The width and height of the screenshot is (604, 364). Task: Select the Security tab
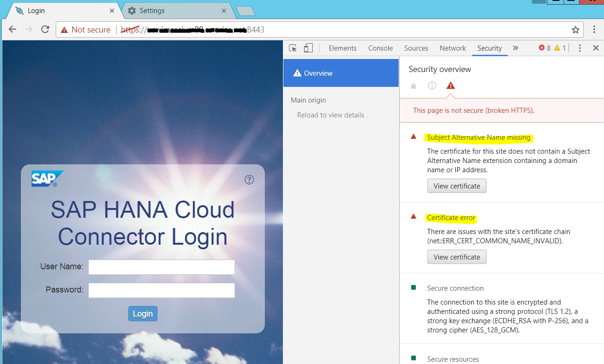(489, 48)
